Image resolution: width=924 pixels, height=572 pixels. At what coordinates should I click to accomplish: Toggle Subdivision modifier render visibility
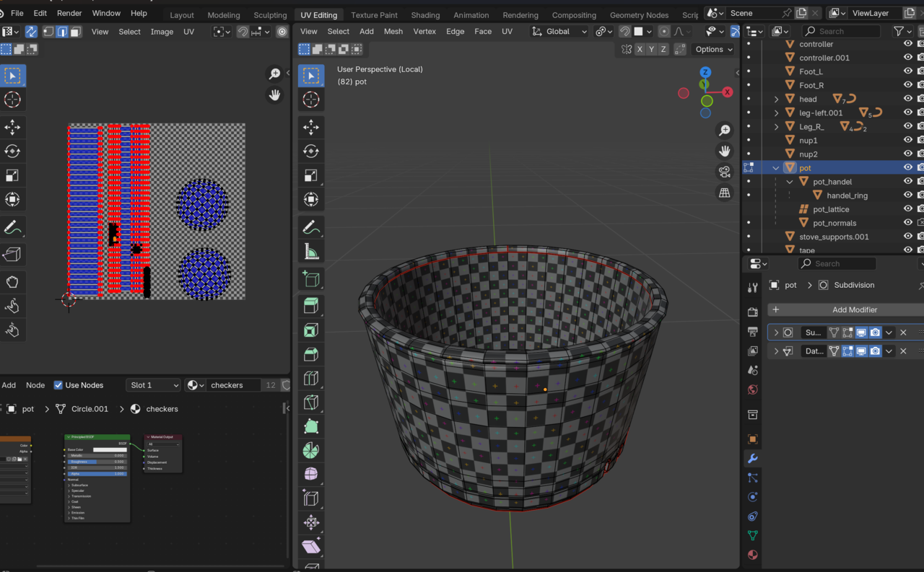[875, 333]
